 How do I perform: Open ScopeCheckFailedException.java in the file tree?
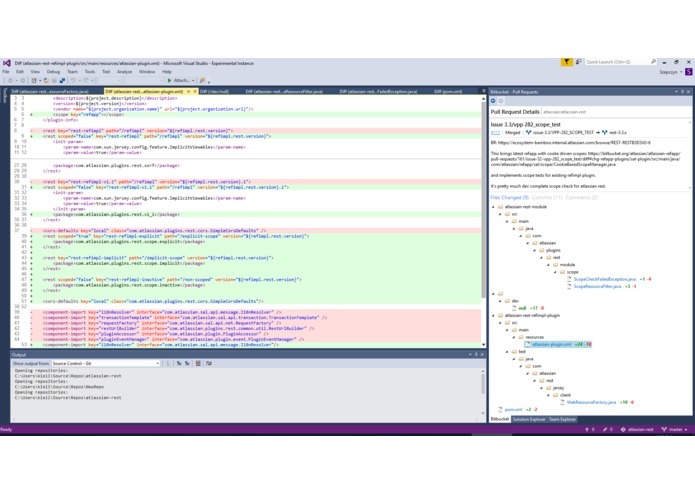point(605,279)
